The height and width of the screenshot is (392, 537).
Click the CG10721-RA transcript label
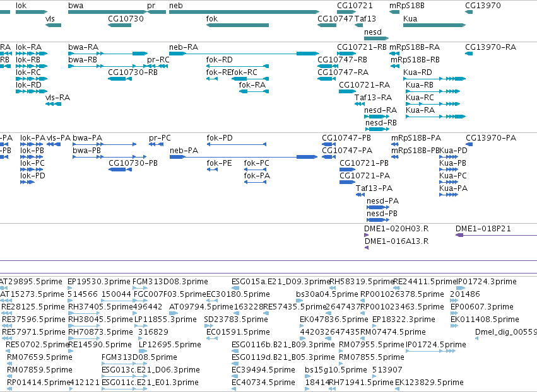click(364, 85)
